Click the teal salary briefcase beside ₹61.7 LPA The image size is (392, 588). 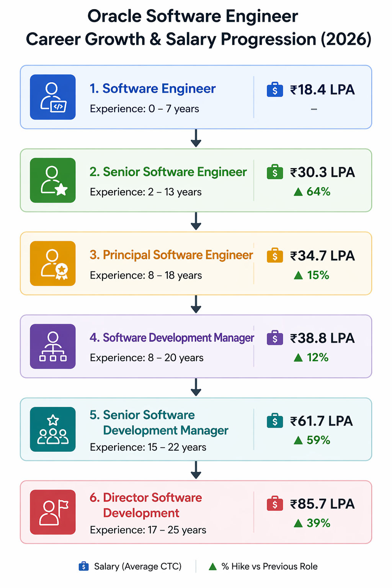(x=275, y=421)
